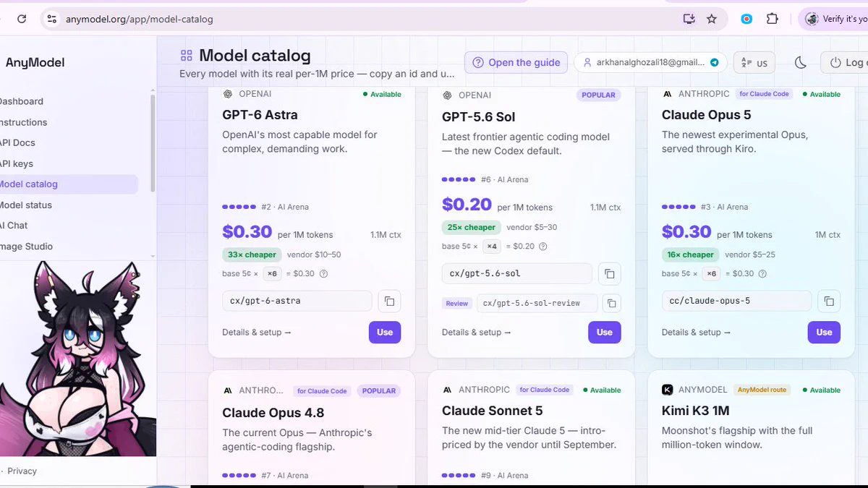Click the cc/claude-opus-5 id field

click(736, 301)
